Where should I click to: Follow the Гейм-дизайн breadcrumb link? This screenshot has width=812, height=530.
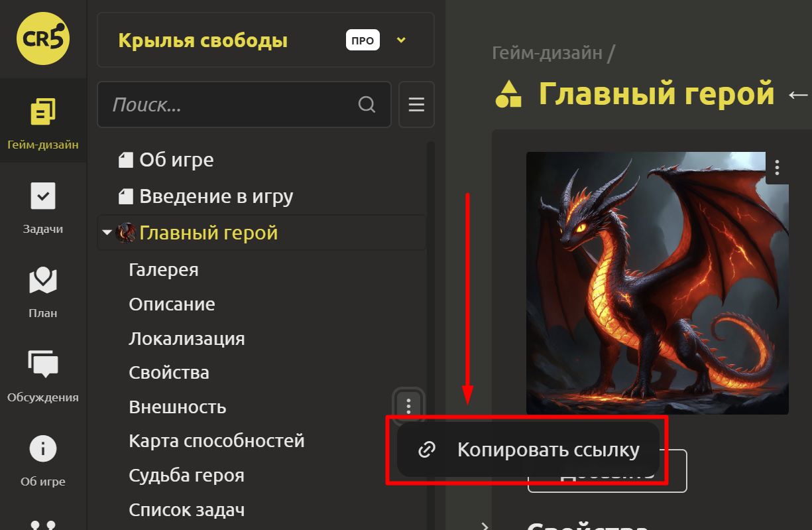tap(548, 52)
